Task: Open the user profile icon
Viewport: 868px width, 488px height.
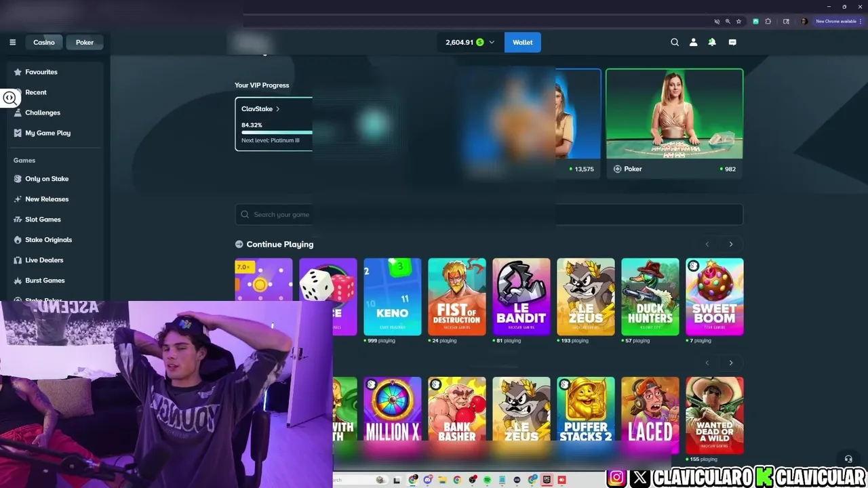Action: tap(693, 42)
